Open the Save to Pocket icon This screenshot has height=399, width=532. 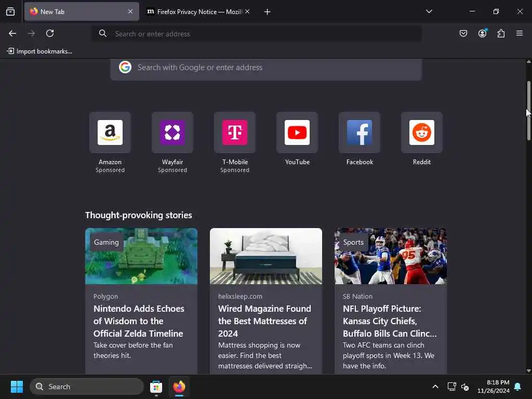[x=463, y=33]
